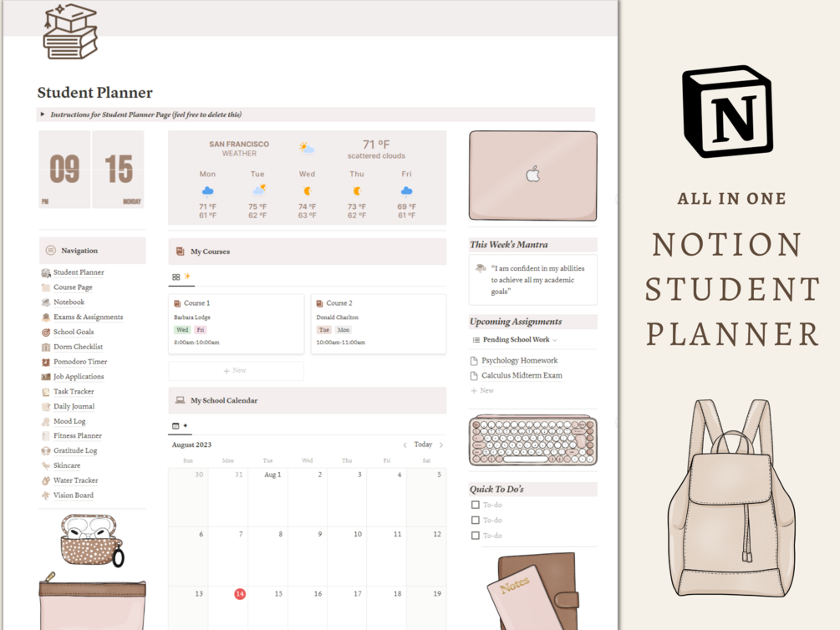The height and width of the screenshot is (630, 840).
Task: Open the Course Page navigation link
Action: [x=73, y=287]
